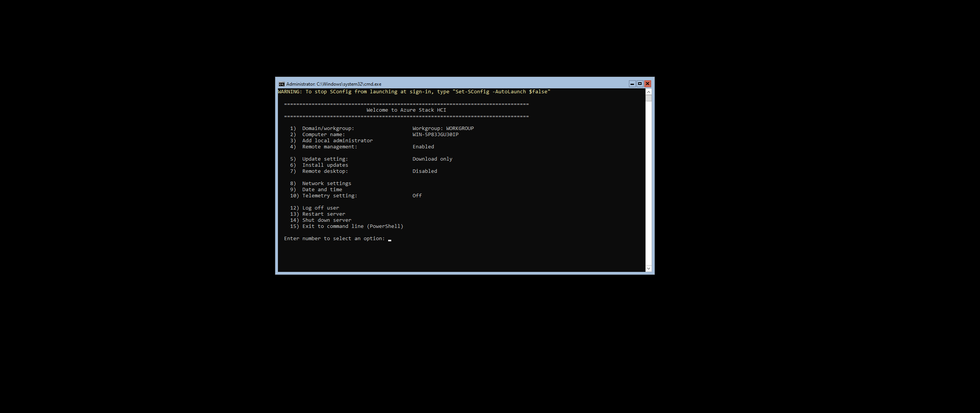This screenshot has height=413, width=980.
Task: Click the 'Date and time' option
Action: [x=316, y=190]
